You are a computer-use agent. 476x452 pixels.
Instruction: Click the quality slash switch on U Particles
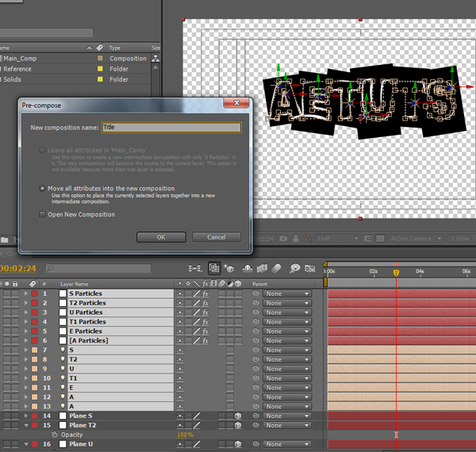coord(197,312)
